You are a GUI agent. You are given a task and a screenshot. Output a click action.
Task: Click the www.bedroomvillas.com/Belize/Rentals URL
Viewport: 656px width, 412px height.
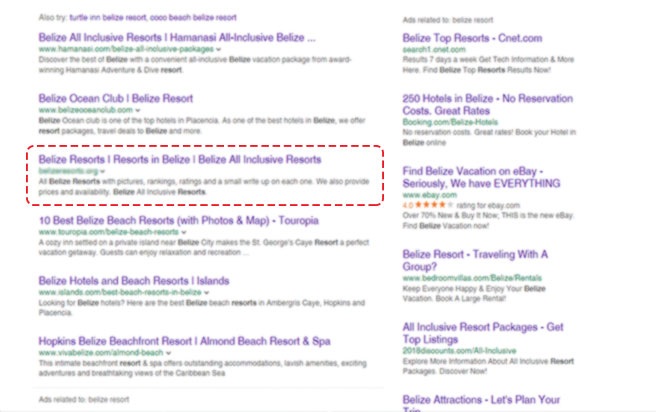[472, 278]
